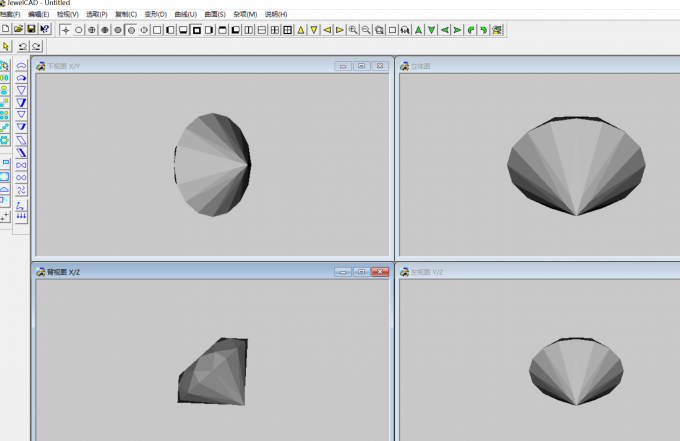
Task: Select the four-dot array copy tool
Action: tap(4, 115)
